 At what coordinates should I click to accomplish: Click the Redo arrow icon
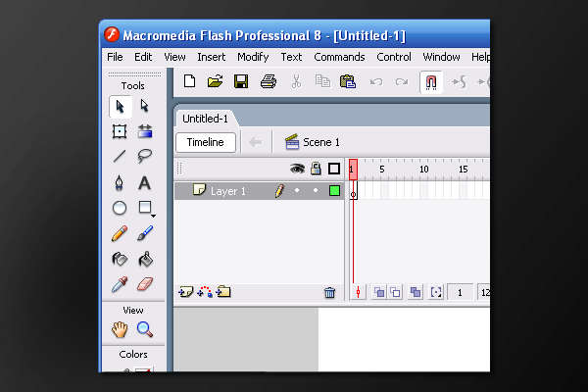(x=402, y=81)
